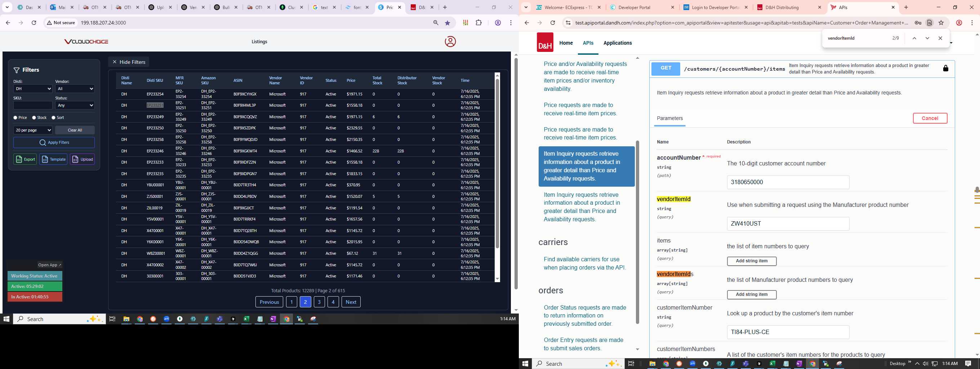Open the Status dropdown showing Any
Image resolution: width=980 pixels, height=369 pixels.
click(x=75, y=105)
